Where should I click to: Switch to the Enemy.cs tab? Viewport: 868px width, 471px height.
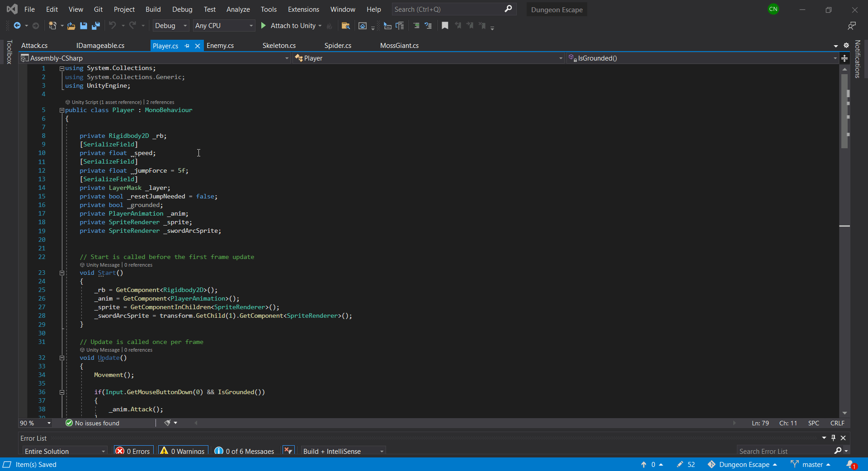(x=220, y=46)
